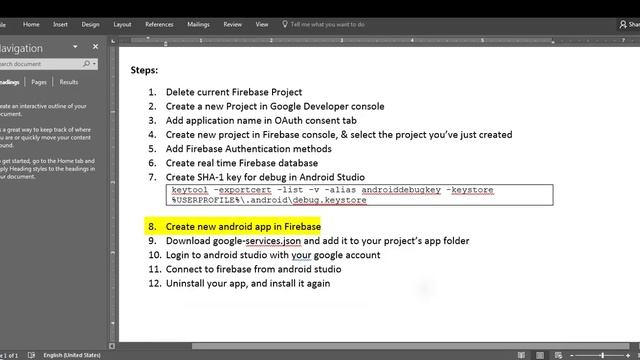Image resolution: width=640 pixels, height=360 pixels.
Task: Click the keytool command text box
Action: (360, 195)
